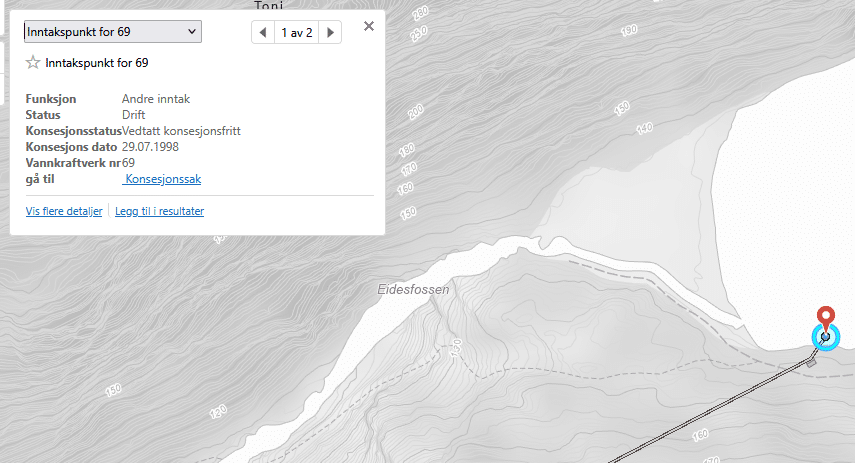The width and height of the screenshot is (855, 463).
Task: Click the '1 av 2' page indicator
Action: 297,33
